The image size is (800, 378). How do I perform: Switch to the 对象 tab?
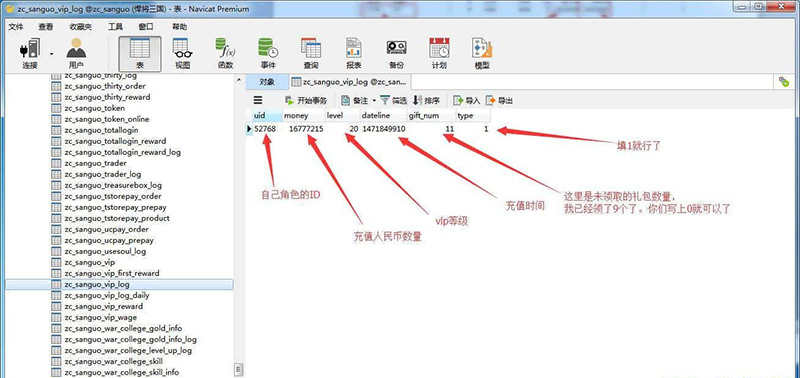tap(267, 82)
